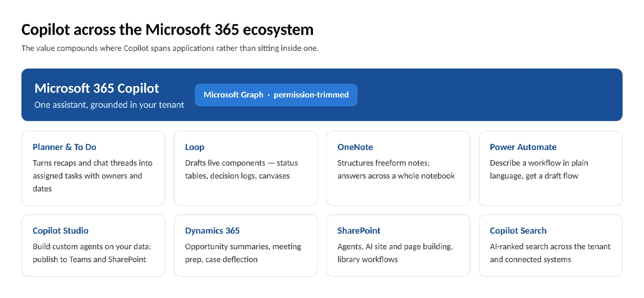Open the OneNote card heading
The width and height of the screenshot is (644, 298).
355,147
